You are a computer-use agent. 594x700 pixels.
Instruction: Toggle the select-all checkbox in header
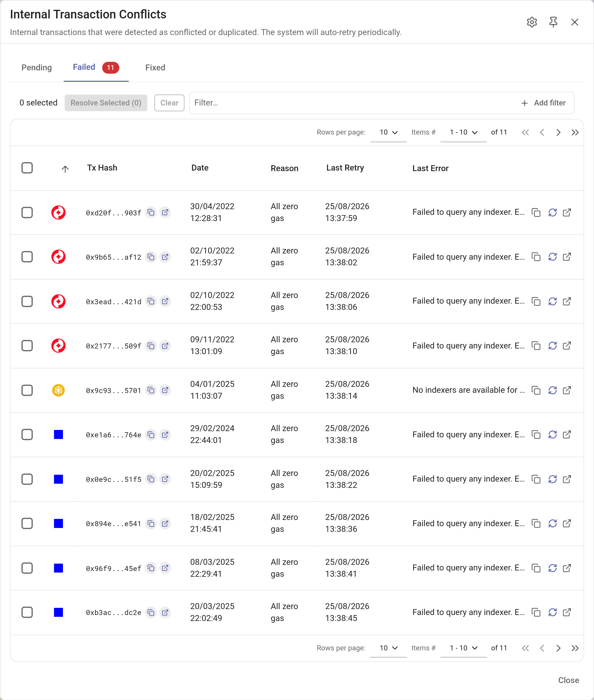pos(27,168)
